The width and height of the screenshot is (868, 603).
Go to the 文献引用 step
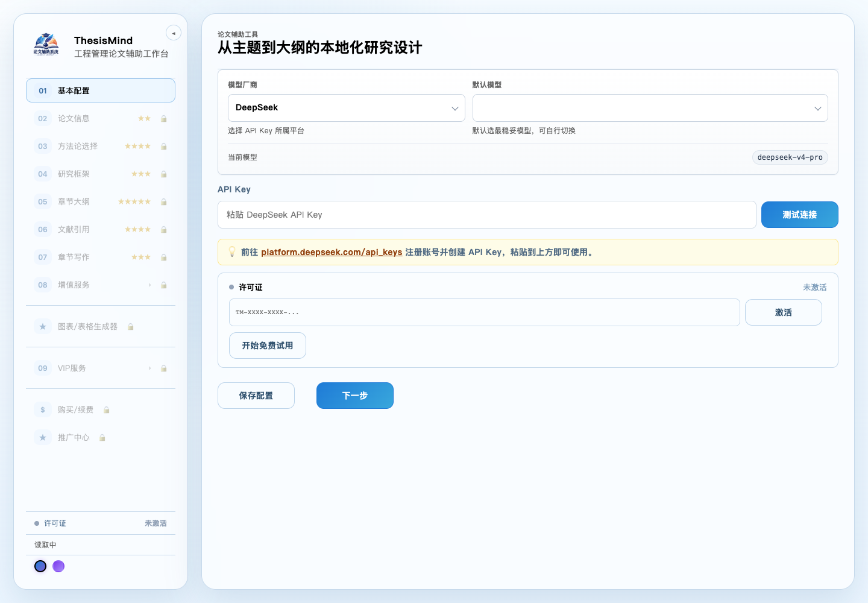101,230
